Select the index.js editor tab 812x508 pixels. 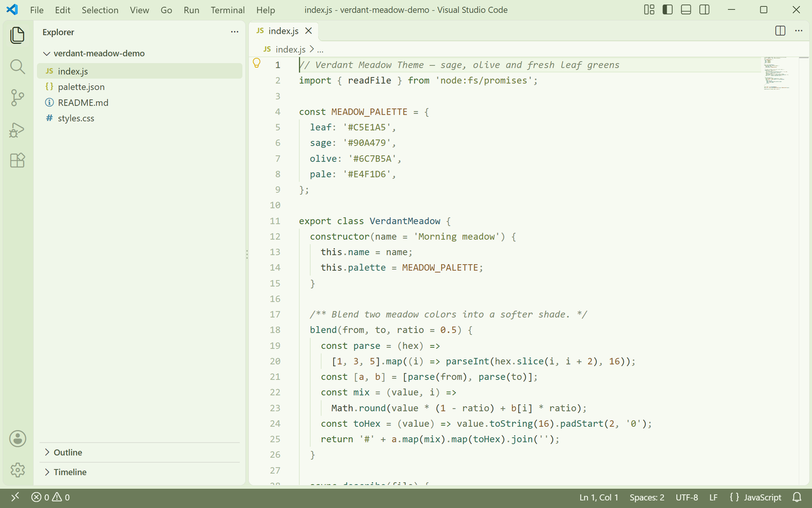pyautogui.click(x=284, y=31)
